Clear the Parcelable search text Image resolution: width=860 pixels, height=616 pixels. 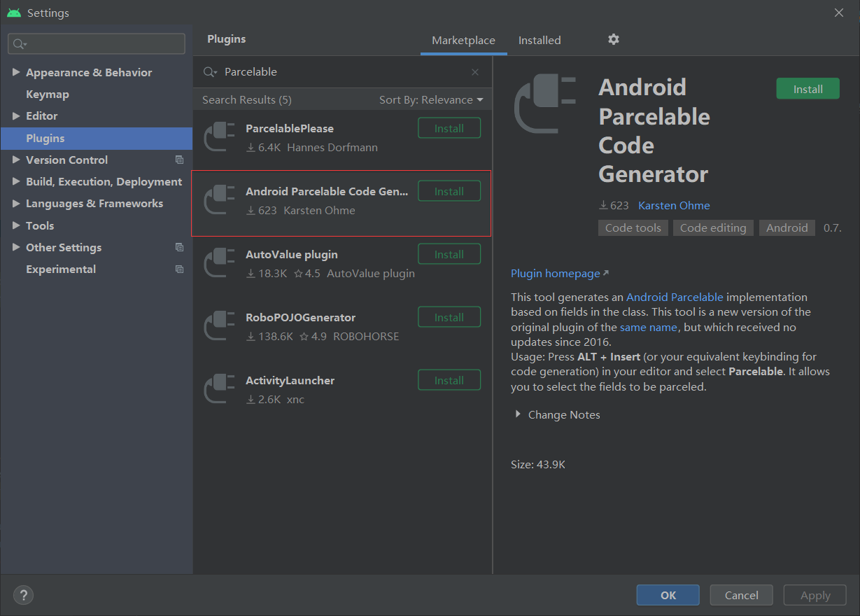475,72
